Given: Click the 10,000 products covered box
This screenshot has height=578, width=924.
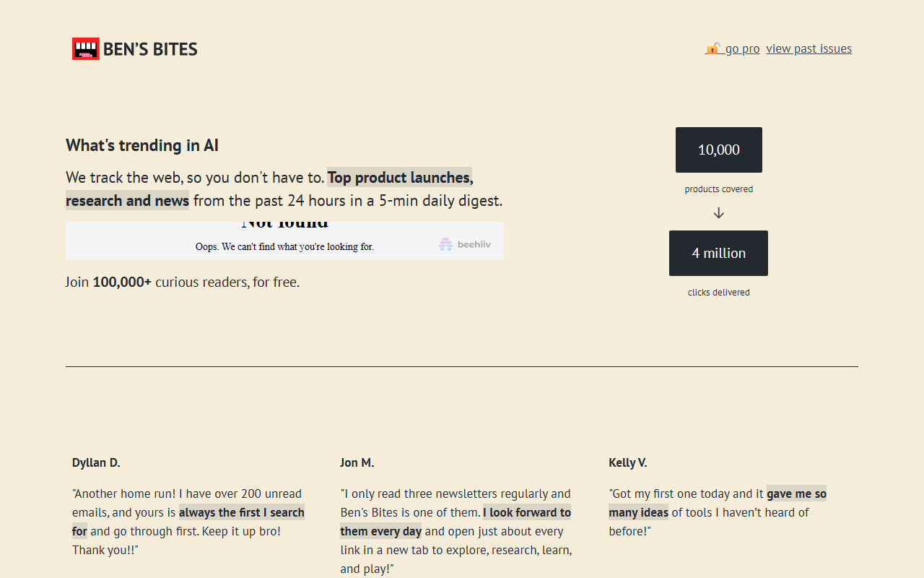Looking at the screenshot, I should pos(718,150).
